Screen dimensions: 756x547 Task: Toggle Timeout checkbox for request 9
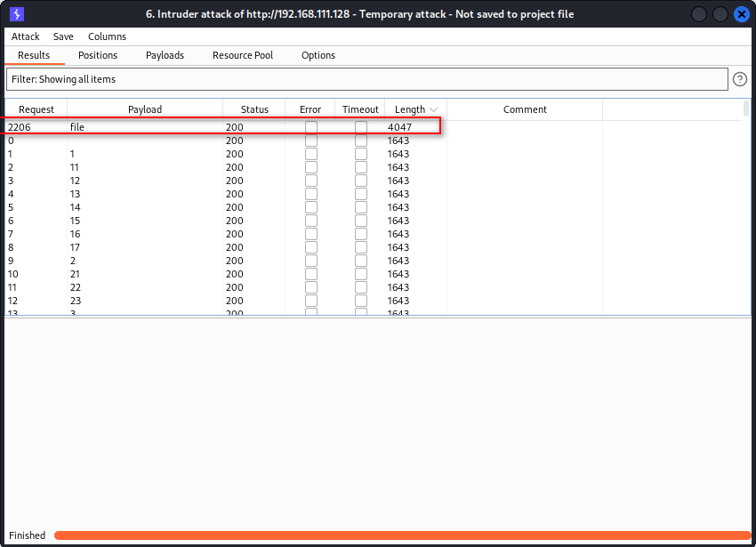(x=361, y=261)
